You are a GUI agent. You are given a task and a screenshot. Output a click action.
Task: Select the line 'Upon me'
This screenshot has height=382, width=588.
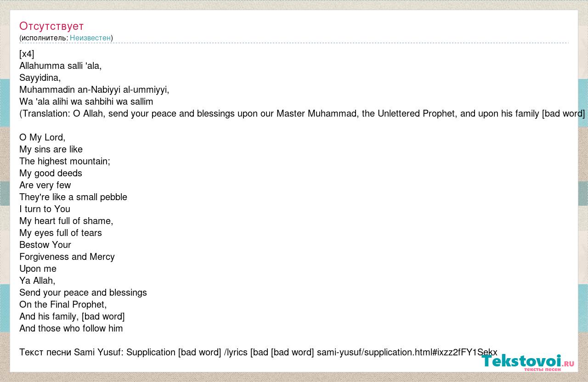(x=38, y=269)
